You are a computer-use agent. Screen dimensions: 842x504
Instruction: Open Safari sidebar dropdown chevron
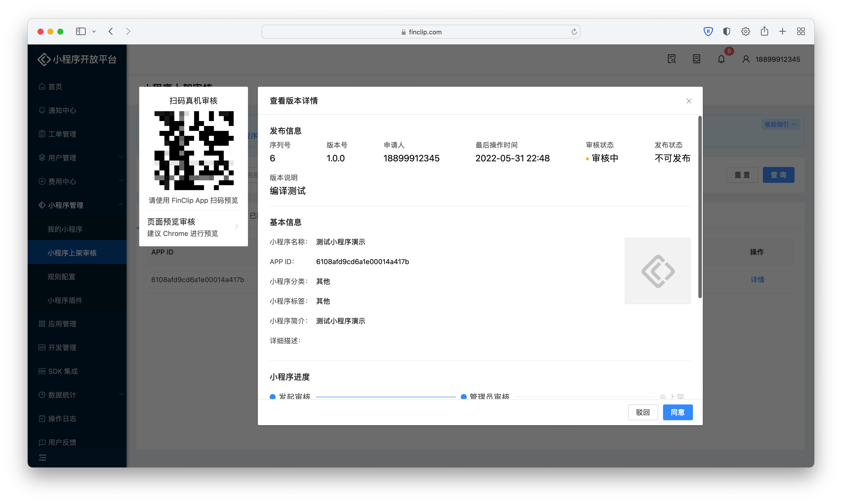(x=94, y=32)
